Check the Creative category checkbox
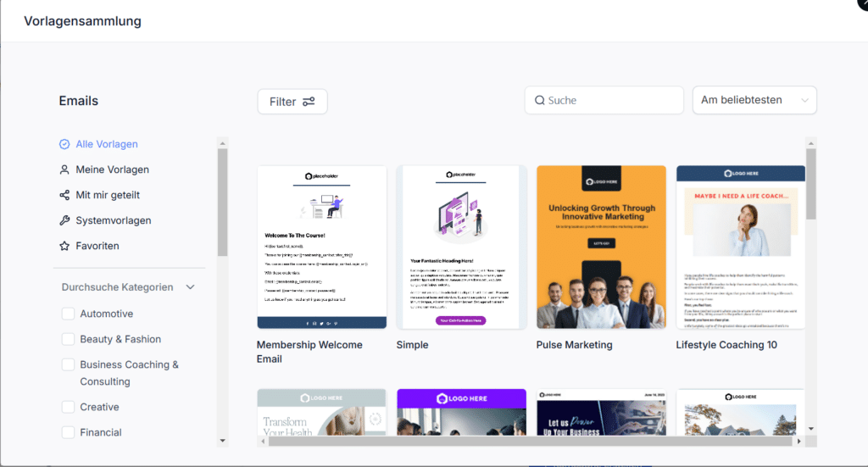 tap(68, 407)
